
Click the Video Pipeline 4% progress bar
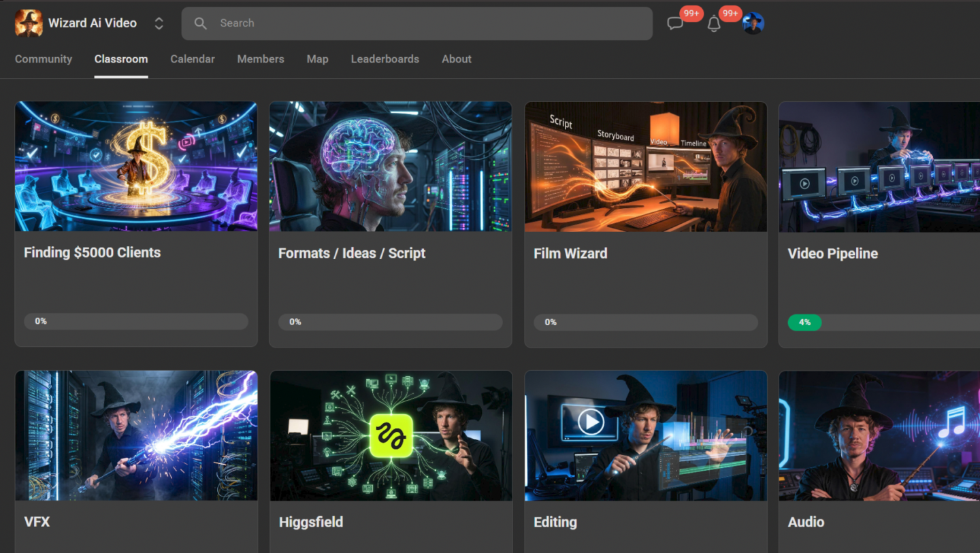[884, 322]
